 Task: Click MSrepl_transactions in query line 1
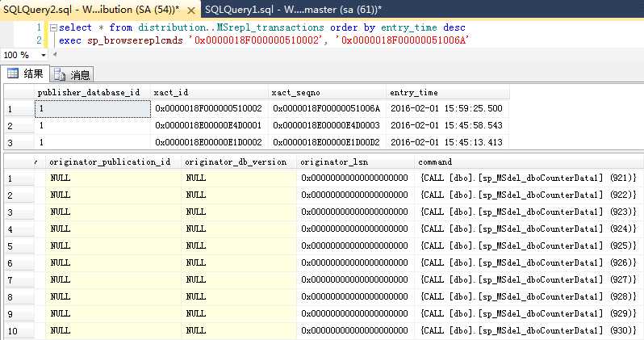(x=270, y=27)
